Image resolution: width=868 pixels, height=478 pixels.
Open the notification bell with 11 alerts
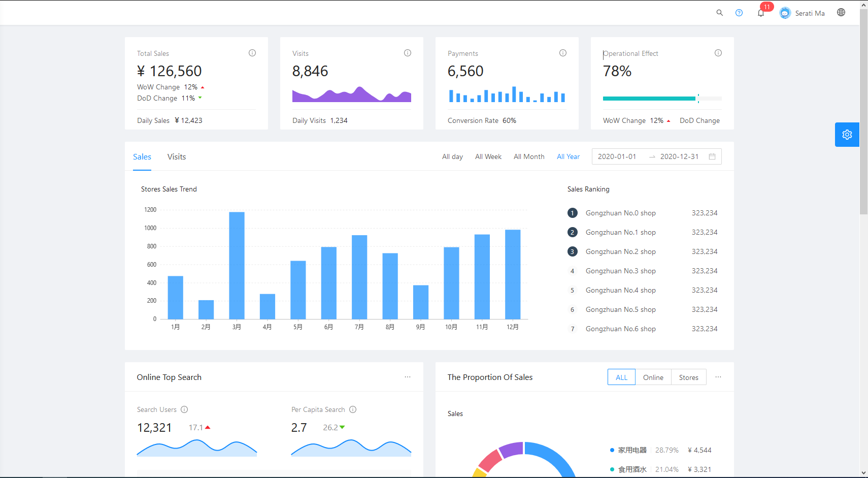760,13
